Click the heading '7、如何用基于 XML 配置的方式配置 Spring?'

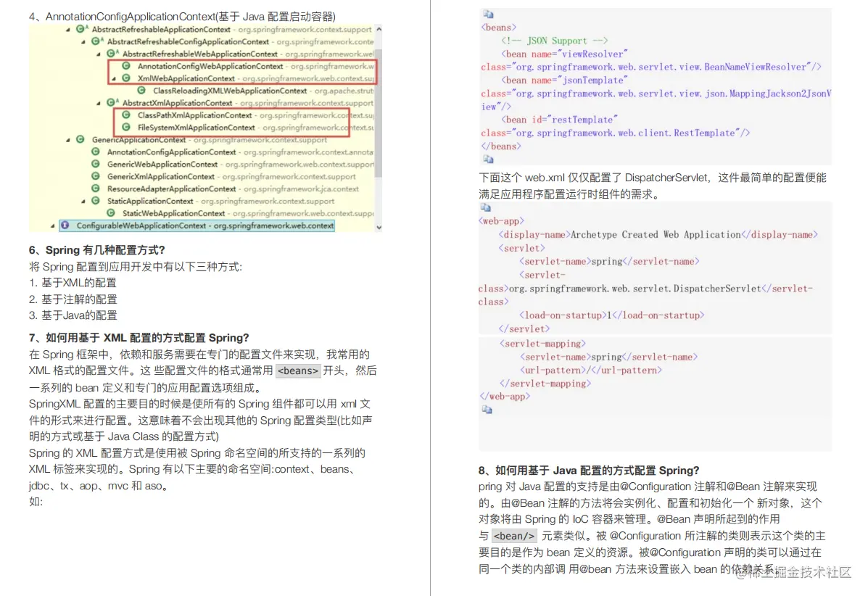pos(139,338)
